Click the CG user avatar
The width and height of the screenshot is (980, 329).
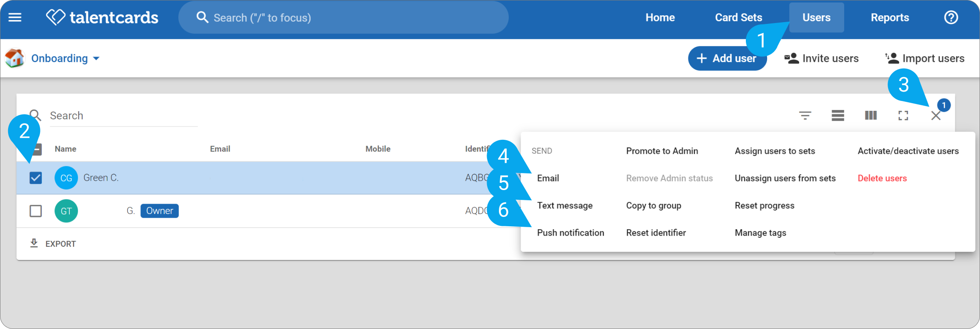pyautogui.click(x=66, y=178)
